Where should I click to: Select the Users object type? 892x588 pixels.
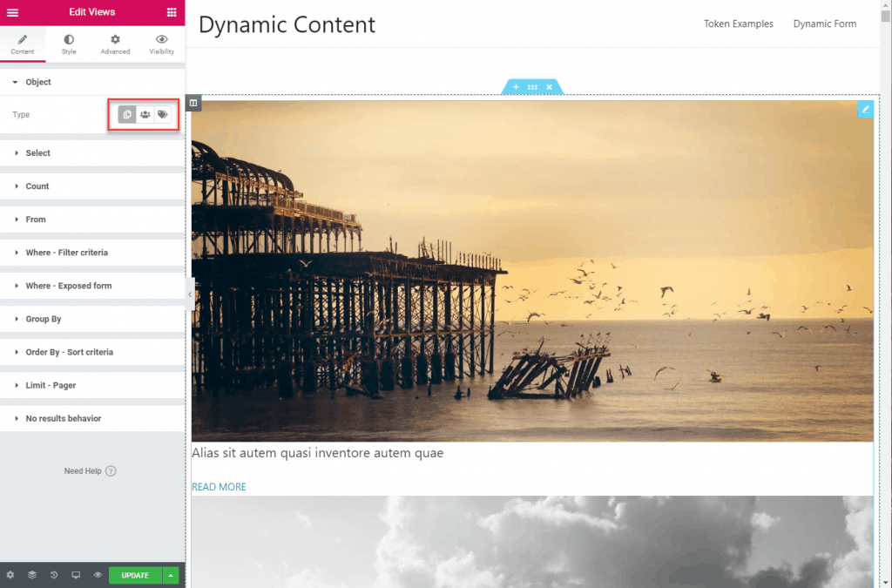point(145,115)
